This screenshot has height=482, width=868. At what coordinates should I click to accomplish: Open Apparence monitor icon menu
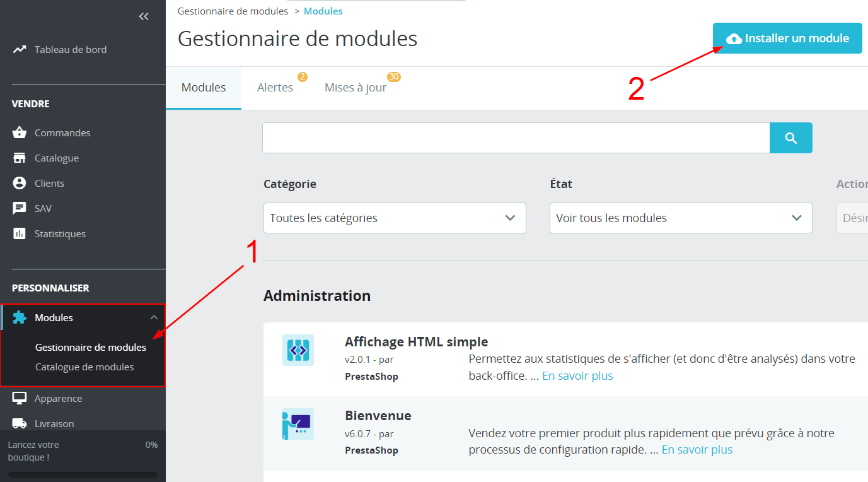(x=58, y=399)
